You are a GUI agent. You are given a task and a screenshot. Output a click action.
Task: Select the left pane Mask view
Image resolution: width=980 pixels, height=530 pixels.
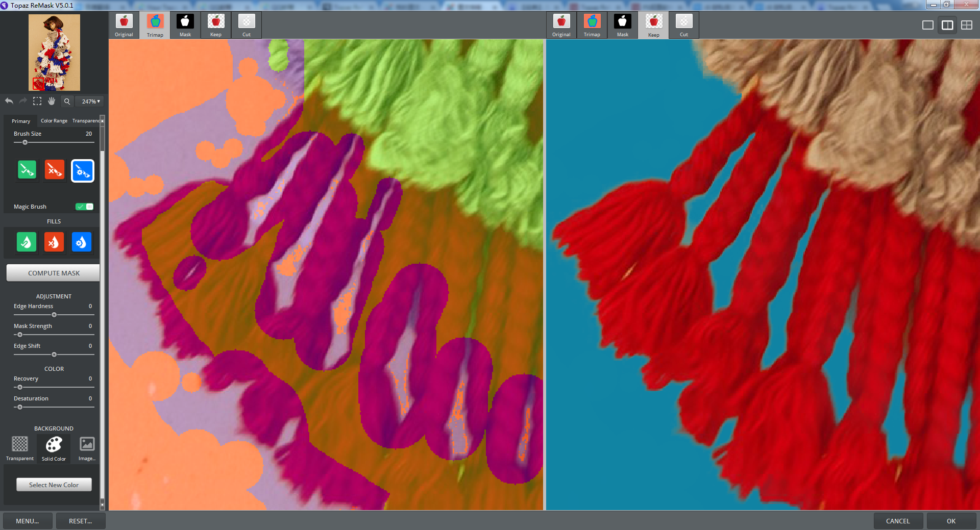click(x=185, y=25)
